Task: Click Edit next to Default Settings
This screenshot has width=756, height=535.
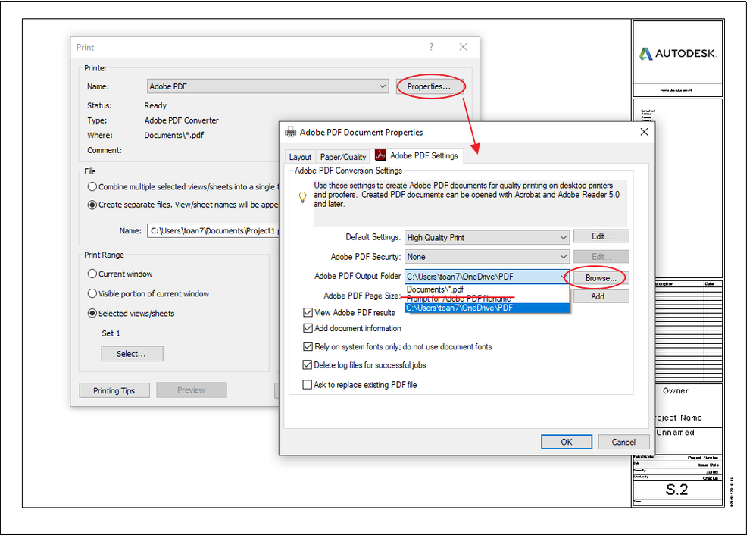Action: pos(601,236)
